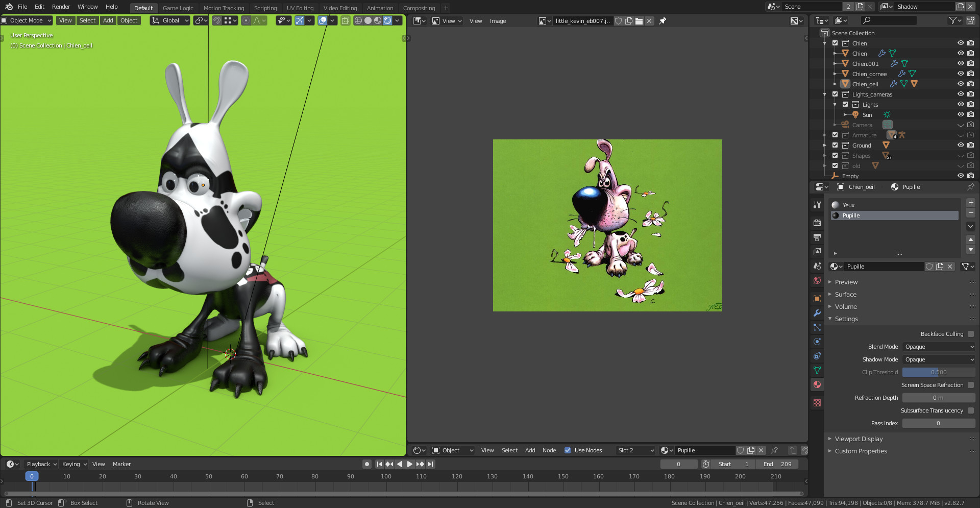This screenshot has height=508, width=980.
Task: Uncheck Use Nodes in node editor
Action: pos(568,450)
